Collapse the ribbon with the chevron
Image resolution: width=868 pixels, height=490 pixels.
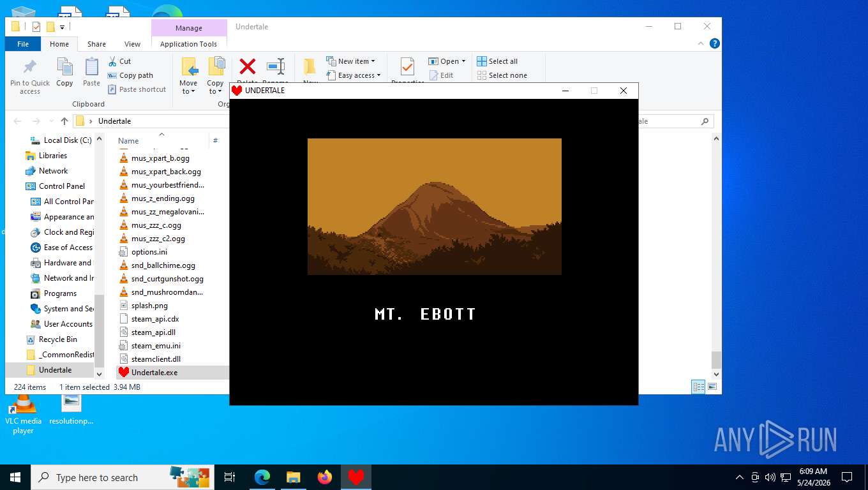click(x=702, y=43)
